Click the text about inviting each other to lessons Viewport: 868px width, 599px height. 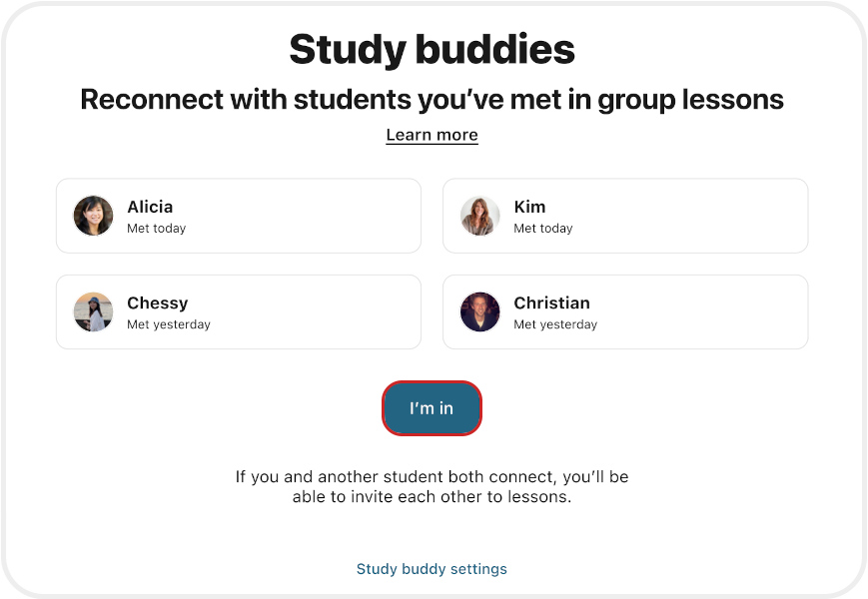point(432,486)
